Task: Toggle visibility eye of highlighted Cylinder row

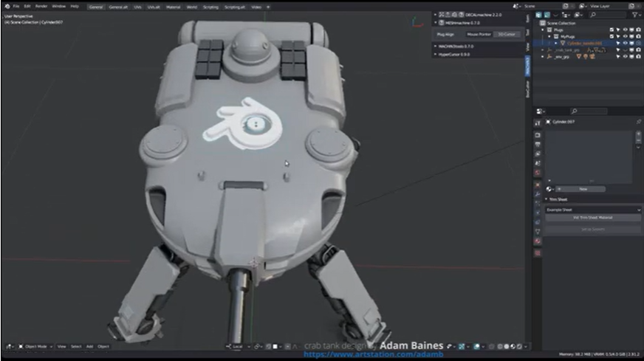Action: (x=625, y=43)
